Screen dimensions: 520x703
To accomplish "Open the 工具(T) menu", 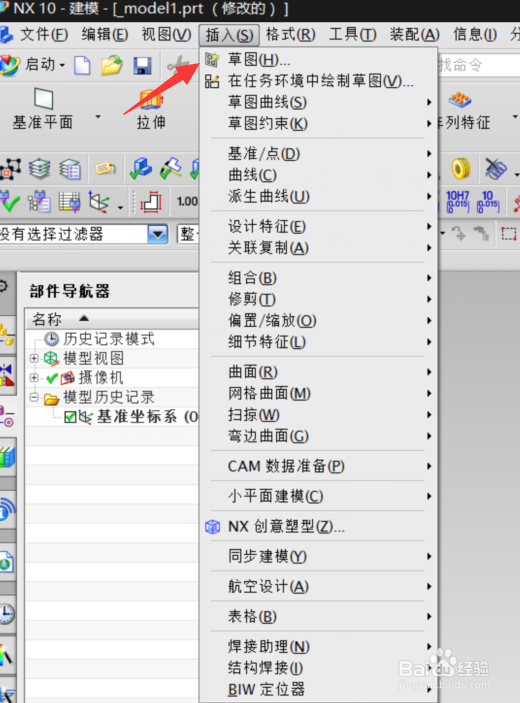I will (353, 35).
